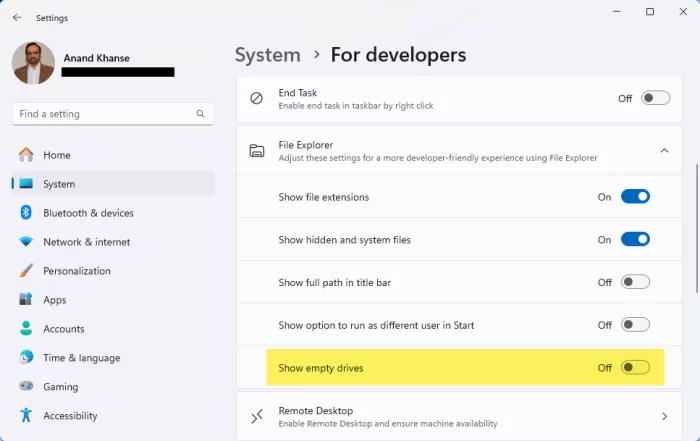This screenshot has width=700, height=441.
Task: Click the Apps icon in sidebar
Action: click(x=26, y=299)
